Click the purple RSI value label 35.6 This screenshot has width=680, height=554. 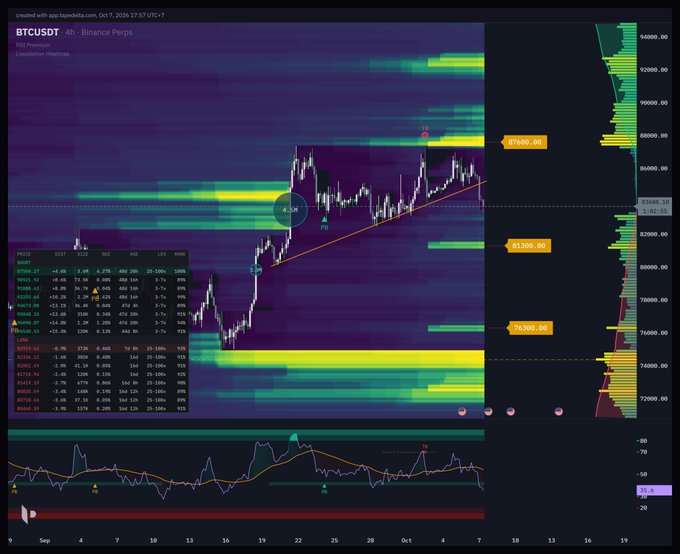pos(654,491)
